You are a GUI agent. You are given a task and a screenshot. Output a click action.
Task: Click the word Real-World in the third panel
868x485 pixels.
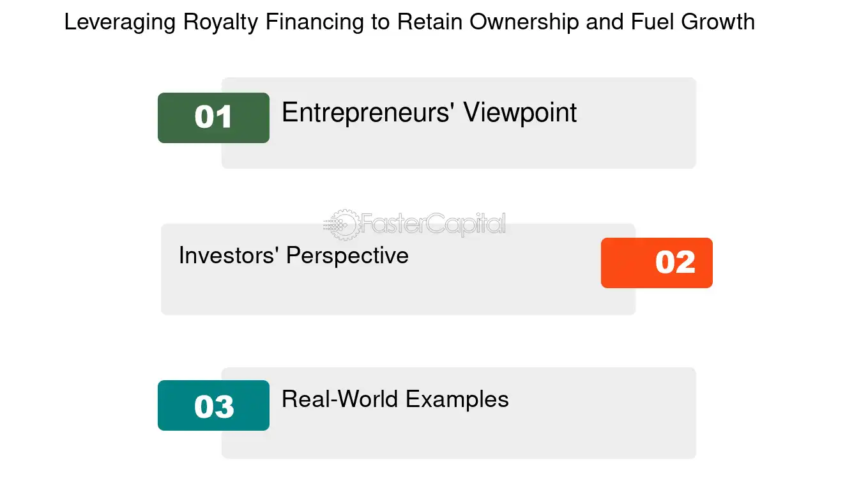pos(340,399)
